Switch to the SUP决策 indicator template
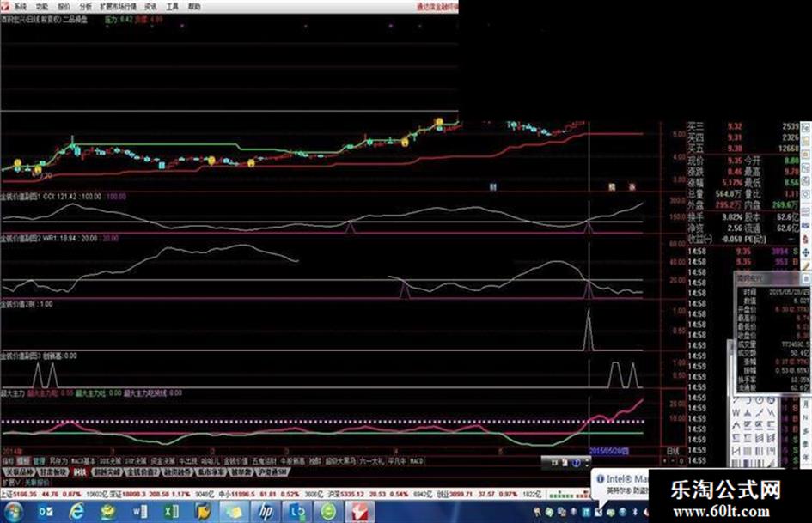The image size is (812, 523). click(x=137, y=461)
